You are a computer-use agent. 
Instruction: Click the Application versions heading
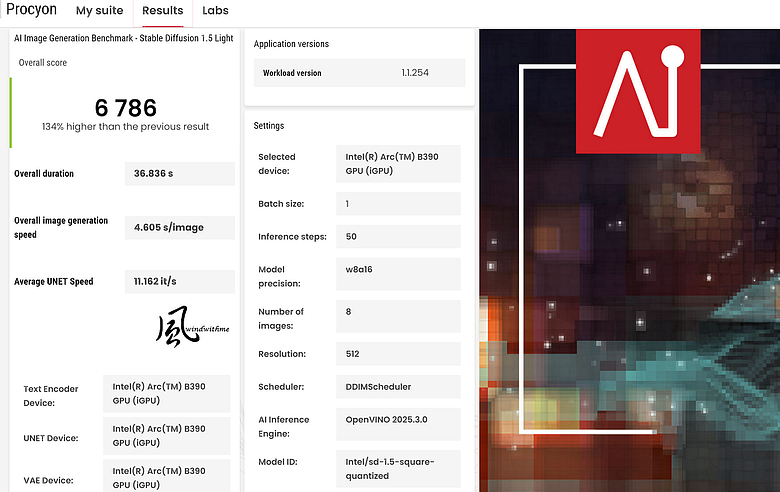tap(291, 44)
